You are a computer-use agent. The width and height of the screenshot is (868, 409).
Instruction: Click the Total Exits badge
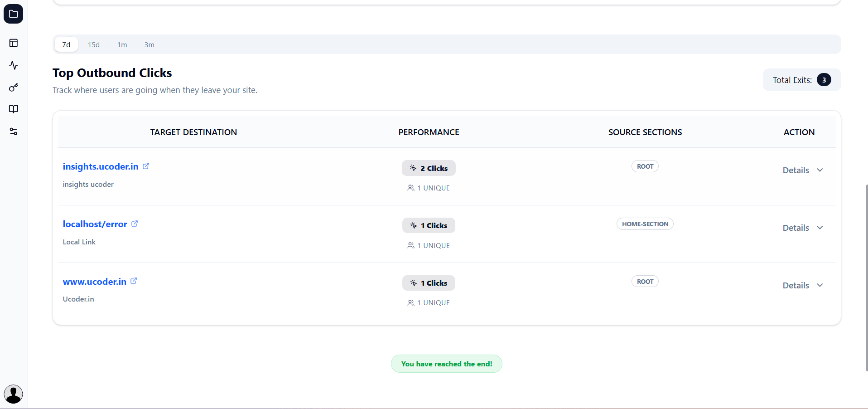pos(802,80)
